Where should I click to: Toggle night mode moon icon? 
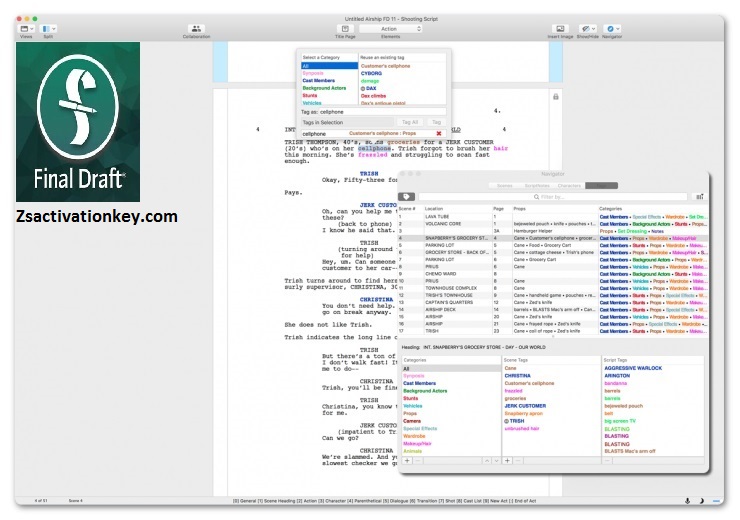point(701,501)
